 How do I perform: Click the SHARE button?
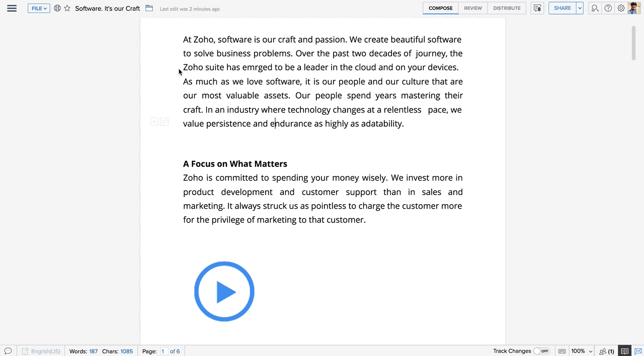tap(562, 8)
